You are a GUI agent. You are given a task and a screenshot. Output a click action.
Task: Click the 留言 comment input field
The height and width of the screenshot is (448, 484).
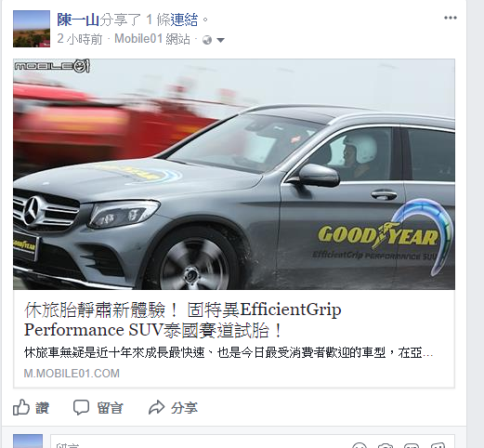(x=198, y=443)
